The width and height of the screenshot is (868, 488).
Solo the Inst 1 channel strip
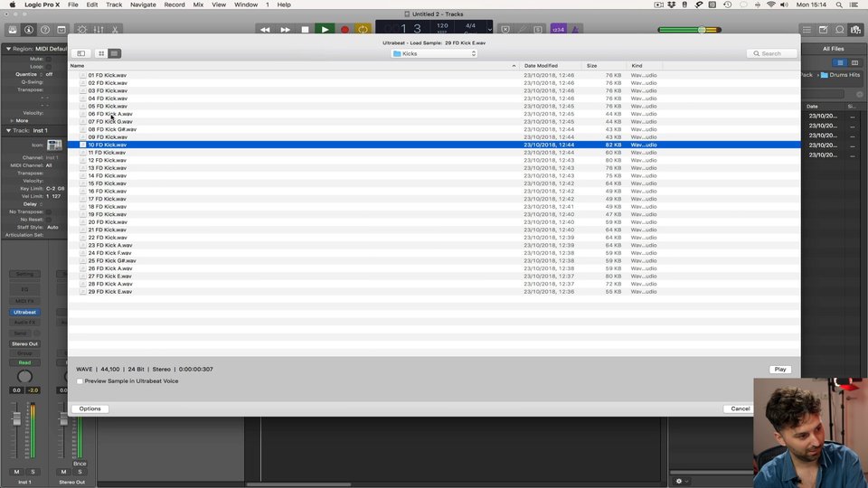click(x=33, y=472)
